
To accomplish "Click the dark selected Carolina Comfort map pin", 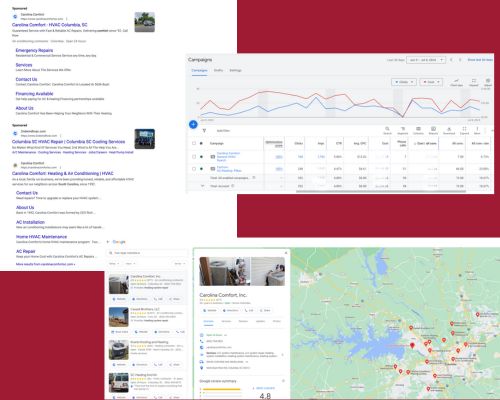I will click(x=412, y=346).
